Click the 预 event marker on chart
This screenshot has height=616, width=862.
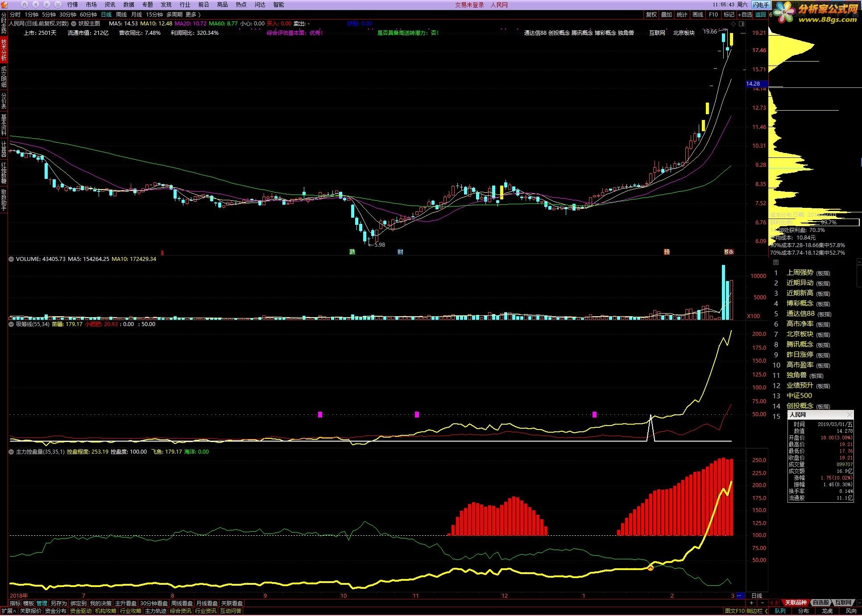[667, 252]
